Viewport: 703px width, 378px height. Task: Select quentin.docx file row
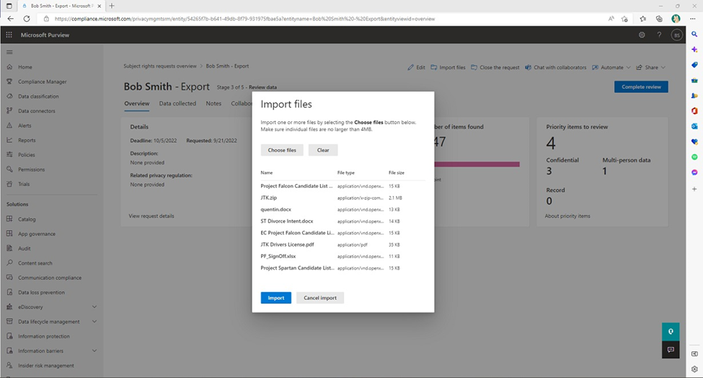(x=343, y=209)
